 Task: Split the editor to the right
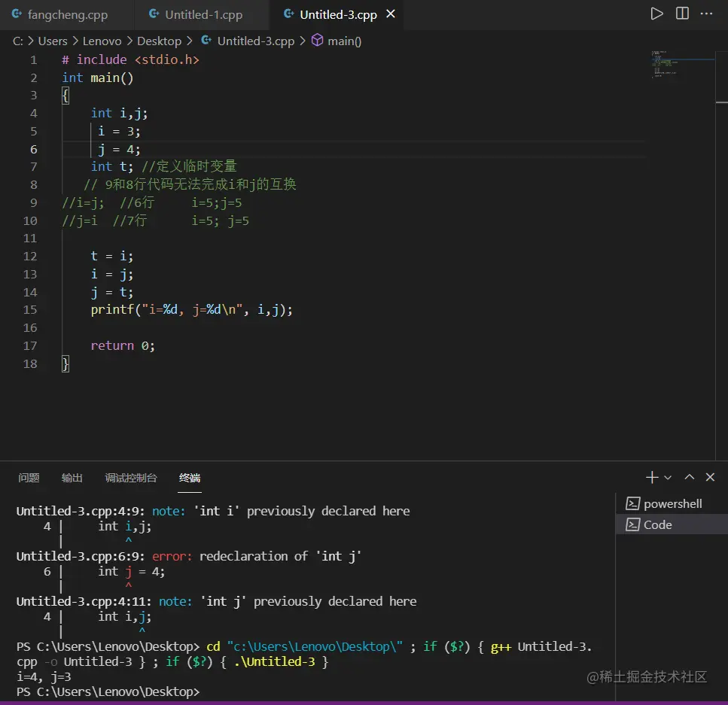(682, 14)
